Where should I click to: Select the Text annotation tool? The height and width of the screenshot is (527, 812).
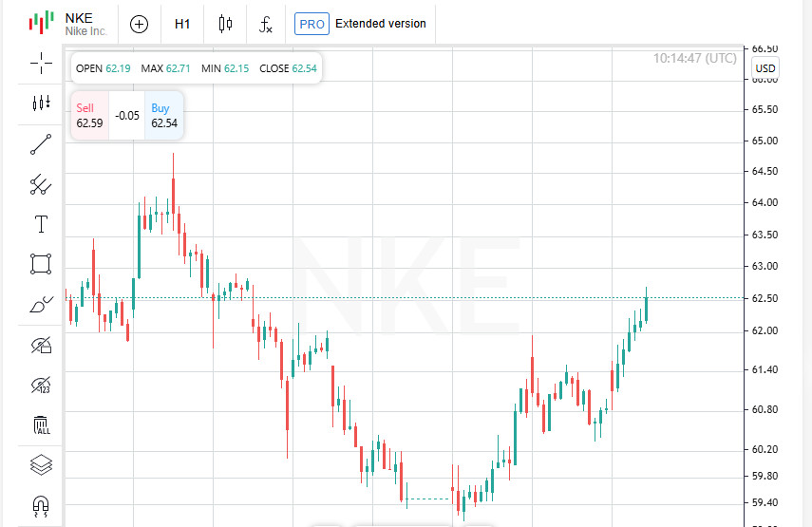[x=41, y=224]
